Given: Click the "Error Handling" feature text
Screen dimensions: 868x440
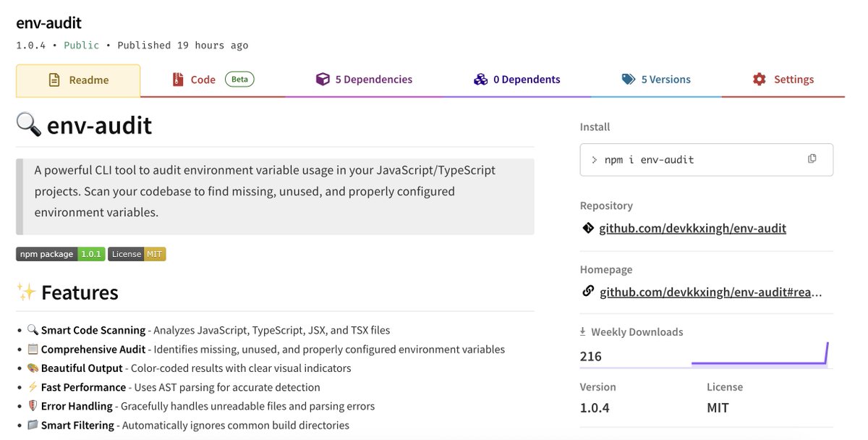Looking at the screenshot, I should [77, 406].
